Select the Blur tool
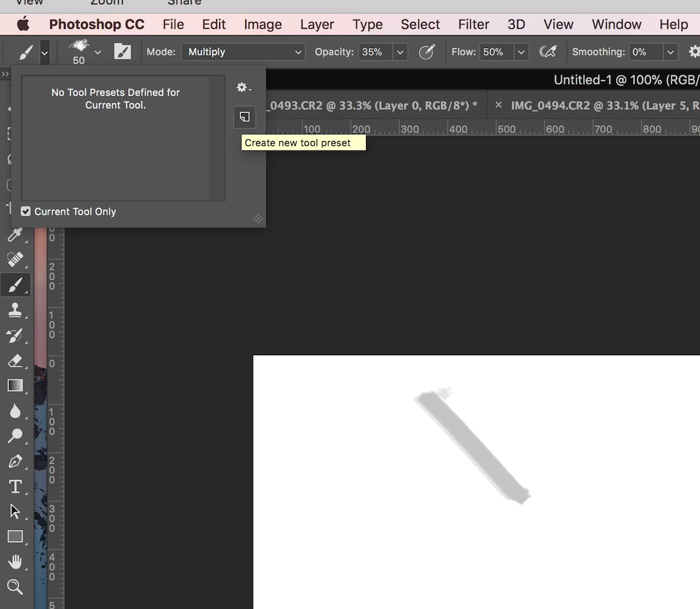This screenshot has width=700, height=609. (x=15, y=411)
